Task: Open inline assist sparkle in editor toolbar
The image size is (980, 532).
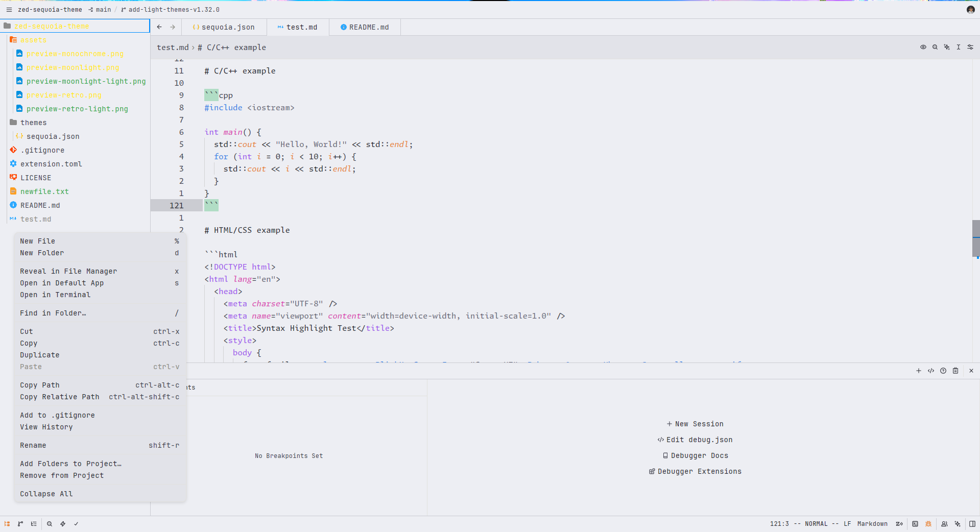Action: pyautogui.click(x=947, y=47)
